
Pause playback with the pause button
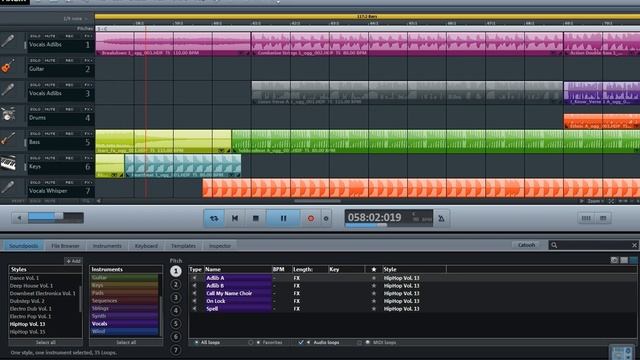283,218
